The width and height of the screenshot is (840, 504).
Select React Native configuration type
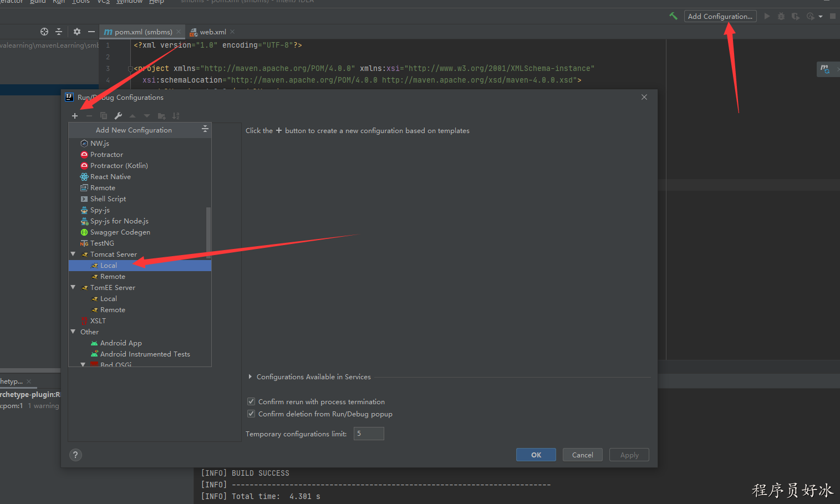140,176
